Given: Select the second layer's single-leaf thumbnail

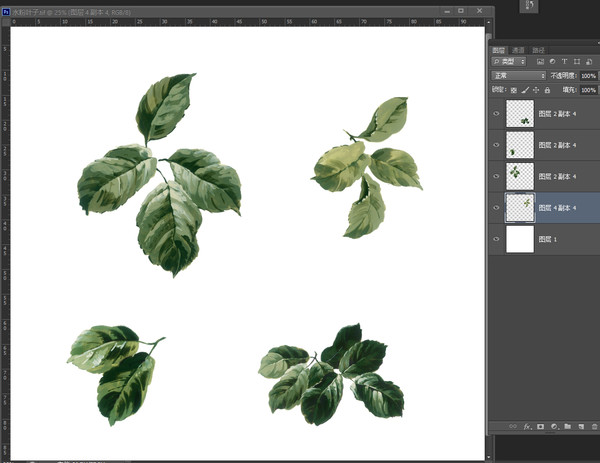Looking at the screenshot, I should (x=520, y=145).
